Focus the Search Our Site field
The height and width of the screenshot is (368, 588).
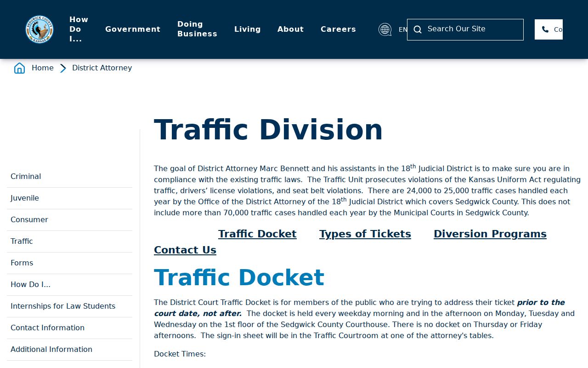point(465,29)
